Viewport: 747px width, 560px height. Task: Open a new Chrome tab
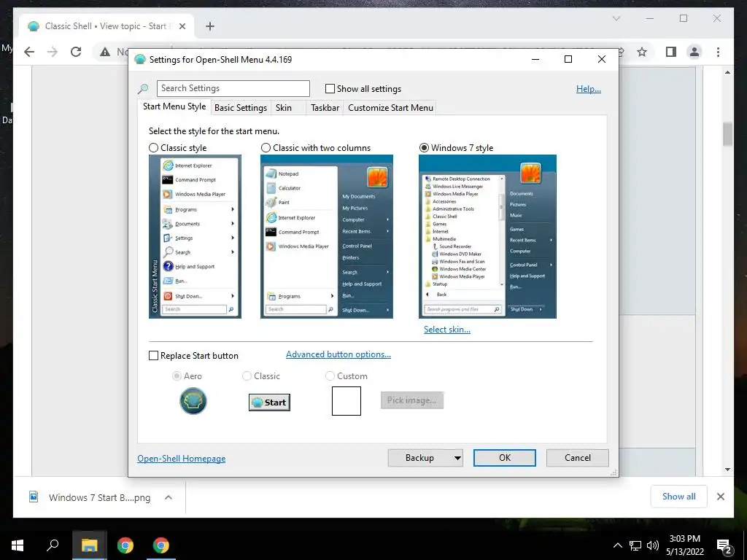coord(210,26)
